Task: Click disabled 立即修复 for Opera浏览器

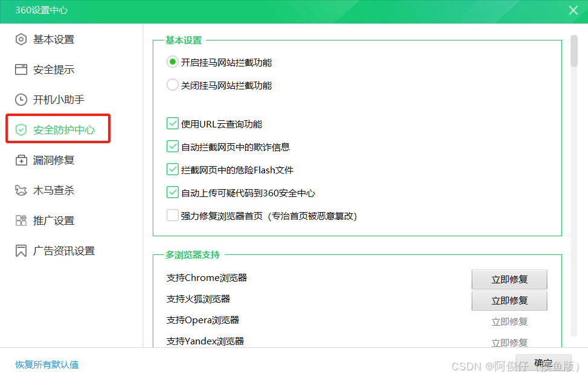Action: [510, 322]
